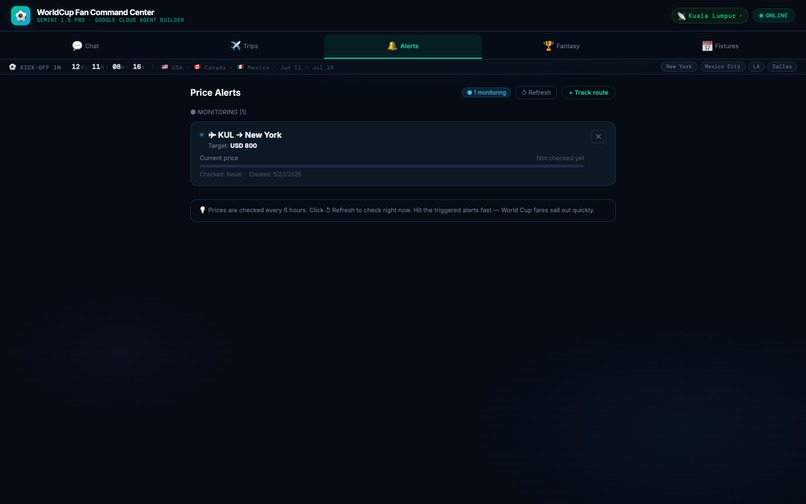Click the Jun 11 – Jul 19 date text

click(x=307, y=67)
